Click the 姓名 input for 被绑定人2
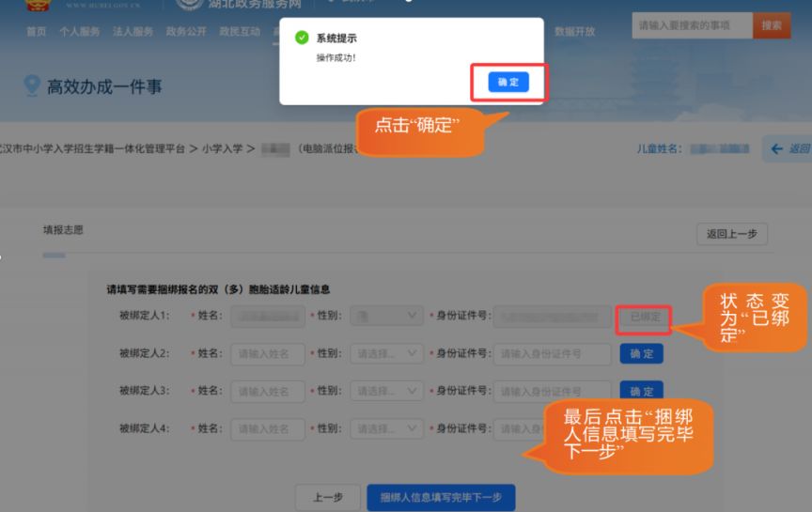Screen dimensions: 812x512 [268, 354]
